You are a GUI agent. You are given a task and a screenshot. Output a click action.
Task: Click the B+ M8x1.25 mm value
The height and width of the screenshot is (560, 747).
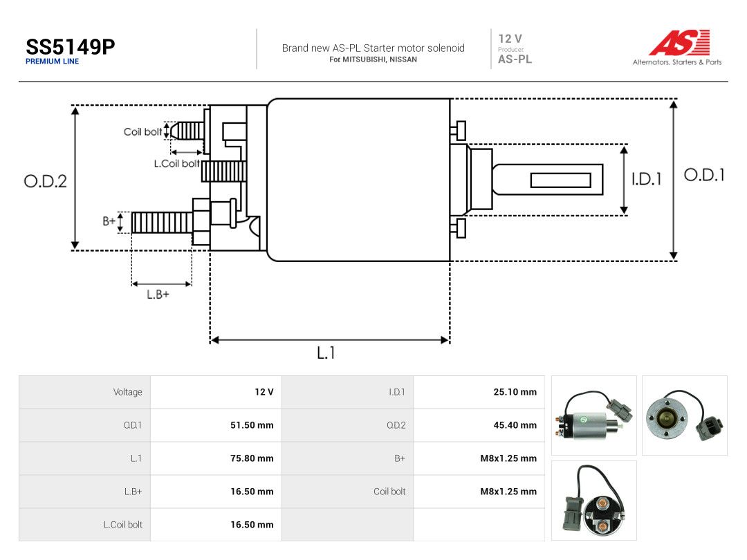[508, 458]
